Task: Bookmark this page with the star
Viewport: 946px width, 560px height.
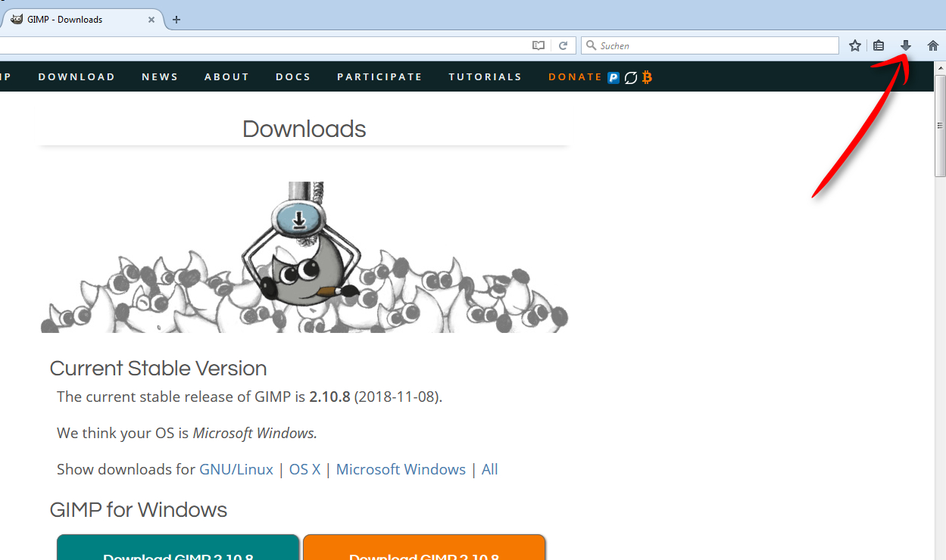Action: [854, 45]
